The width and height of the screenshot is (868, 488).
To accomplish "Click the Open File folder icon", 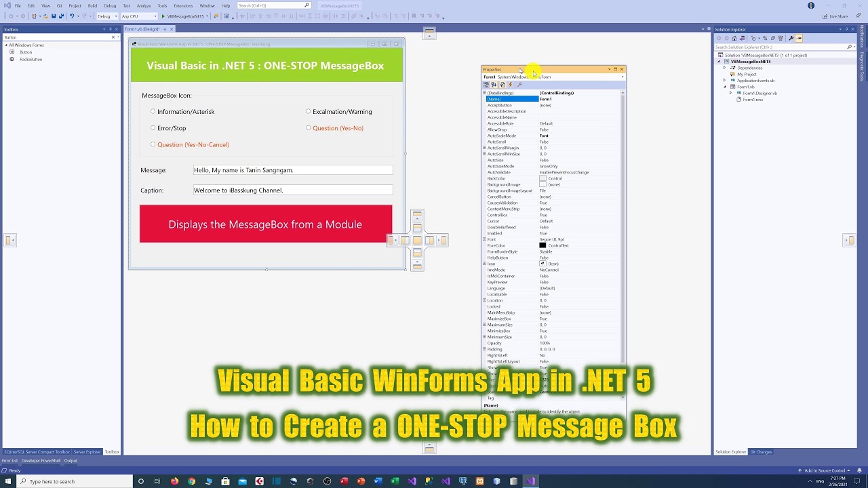I will pos(45,16).
